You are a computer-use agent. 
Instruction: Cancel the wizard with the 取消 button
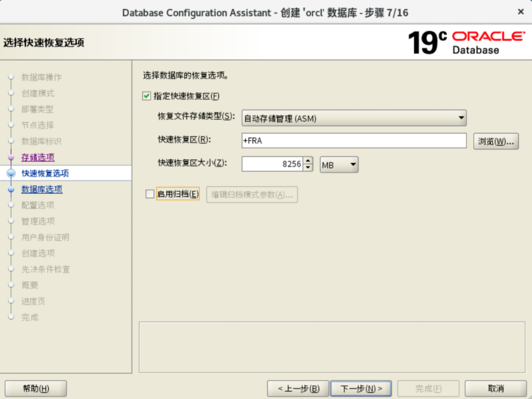pyautogui.click(x=495, y=389)
